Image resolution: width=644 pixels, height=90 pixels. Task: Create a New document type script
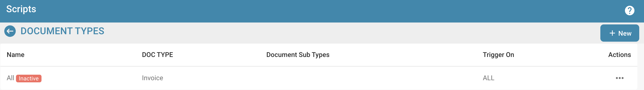(x=619, y=33)
